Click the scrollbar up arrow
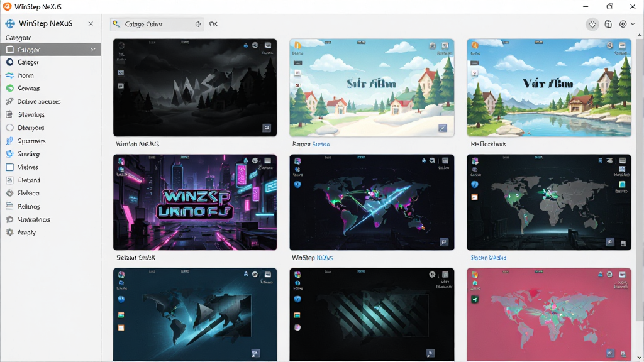This screenshot has height=362, width=644. tap(639, 36)
